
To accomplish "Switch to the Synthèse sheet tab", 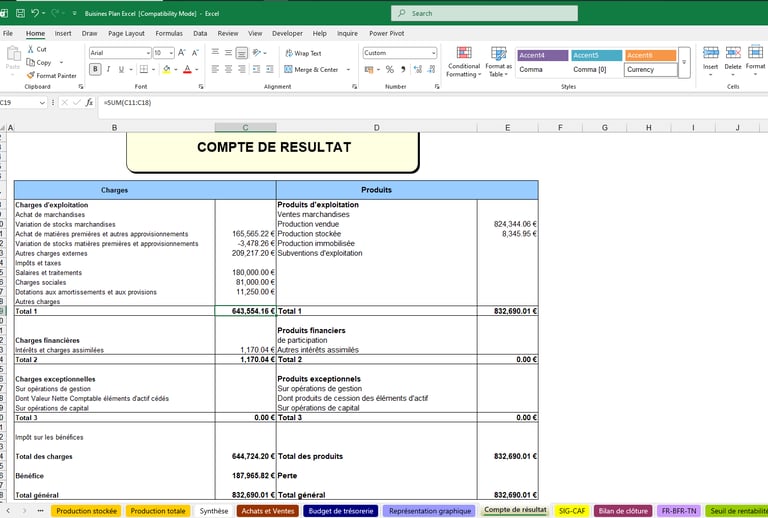I will click(x=214, y=511).
